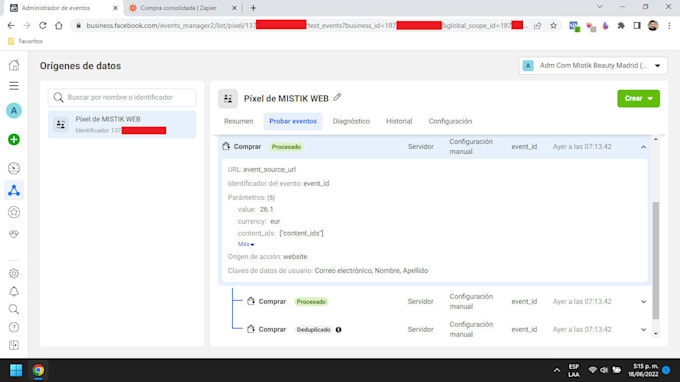Select Pixel de MISTIK WEB in list
This screenshot has height=382, width=680.
pyautogui.click(x=122, y=124)
